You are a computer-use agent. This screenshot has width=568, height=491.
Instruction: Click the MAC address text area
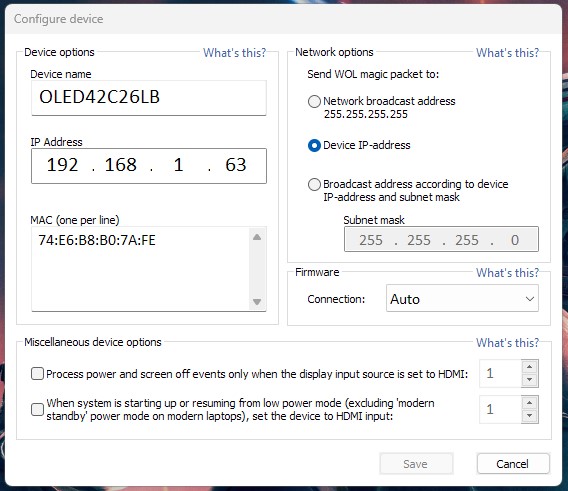(141, 269)
